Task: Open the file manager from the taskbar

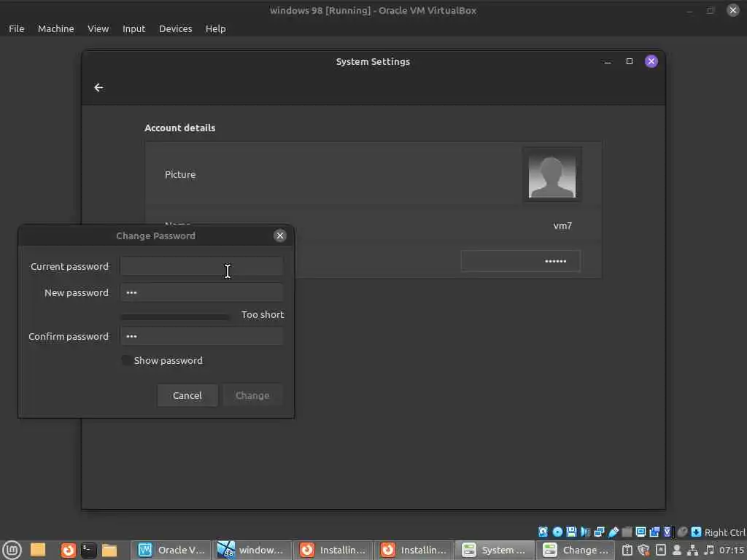Action: (x=109, y=550)
